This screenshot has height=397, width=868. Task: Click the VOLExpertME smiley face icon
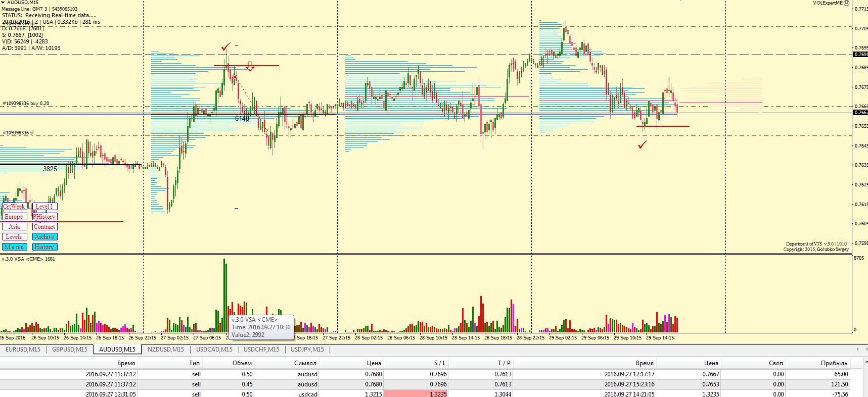(847, 3)
